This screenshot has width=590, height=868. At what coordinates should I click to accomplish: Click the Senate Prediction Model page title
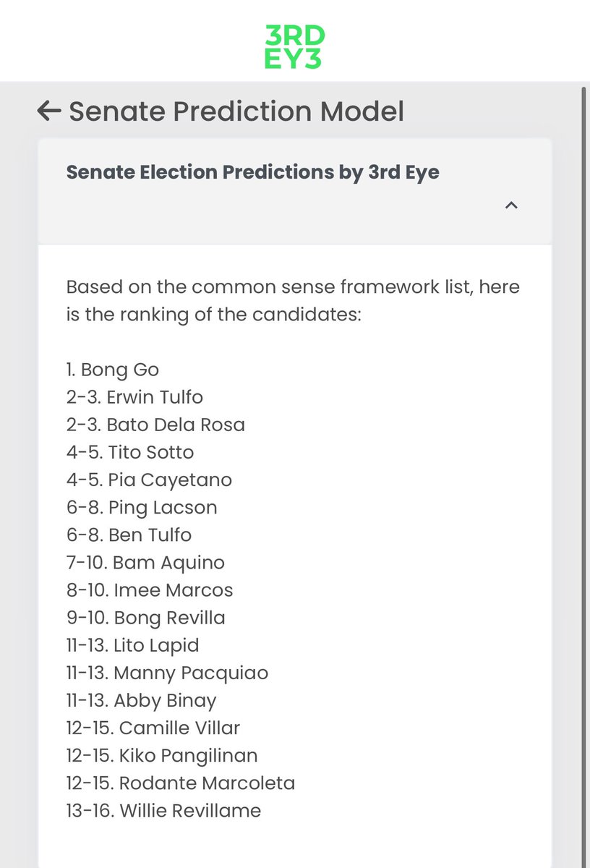[236, 111]
